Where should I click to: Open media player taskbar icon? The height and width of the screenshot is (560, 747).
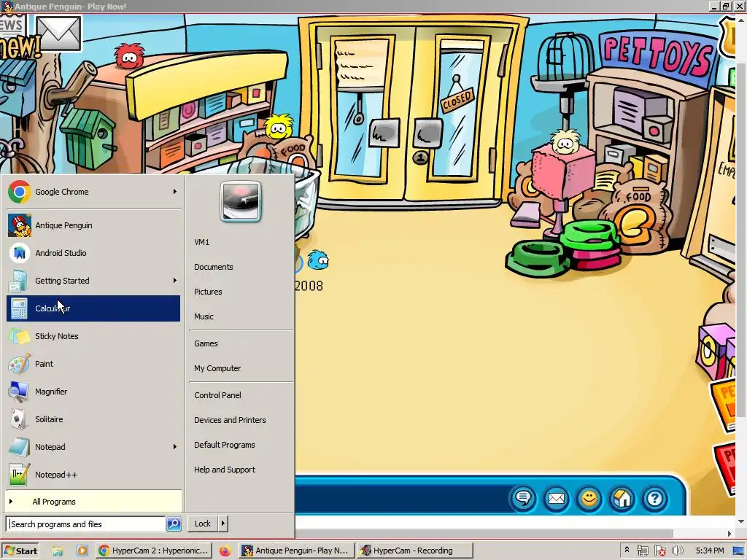pos(82,551)
